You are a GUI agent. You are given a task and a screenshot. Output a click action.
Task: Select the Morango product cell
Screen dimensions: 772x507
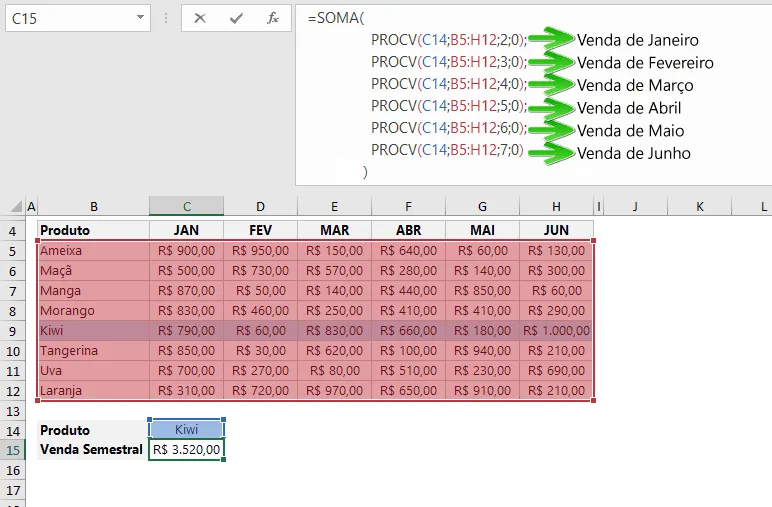(93, 311)
